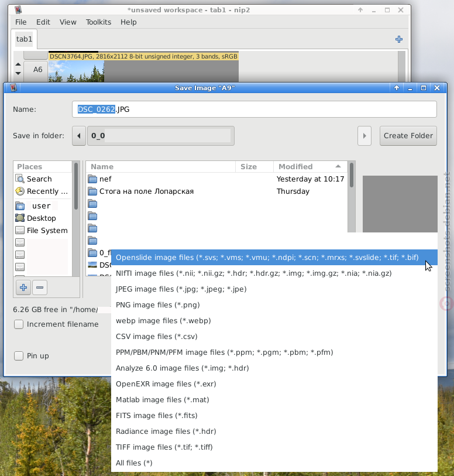
Task: Choose CSV image files filter
Action: 274,336
